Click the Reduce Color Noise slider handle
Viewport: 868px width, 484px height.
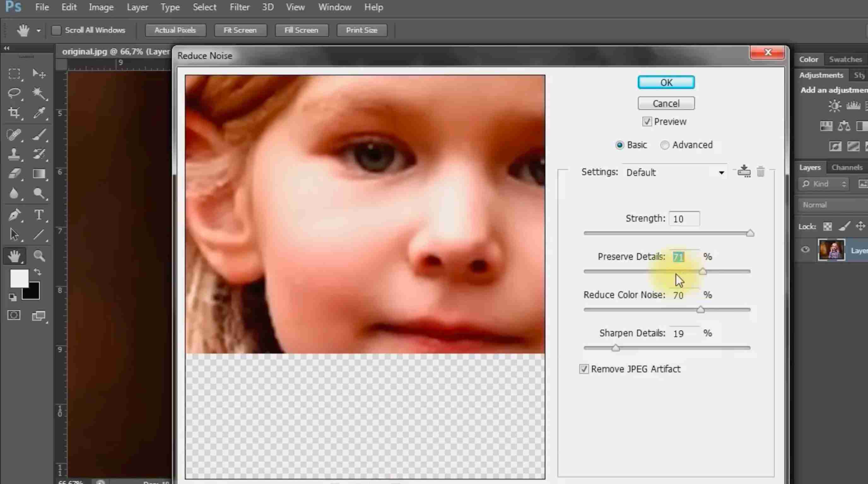click(700, 309)
